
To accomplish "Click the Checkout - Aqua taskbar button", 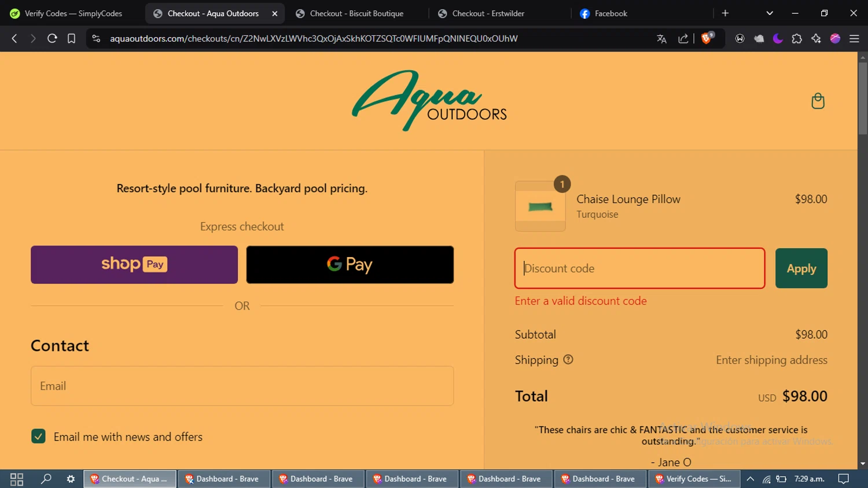I will pos(130,479).
